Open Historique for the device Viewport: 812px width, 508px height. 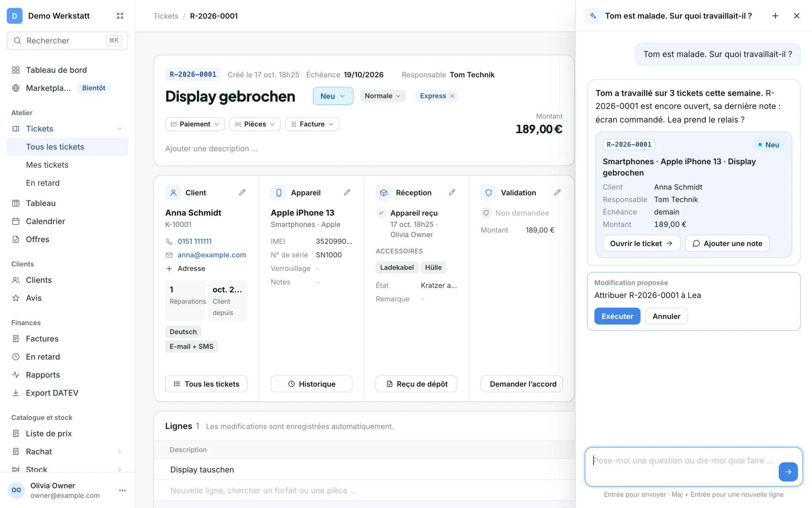pos(311,384)
